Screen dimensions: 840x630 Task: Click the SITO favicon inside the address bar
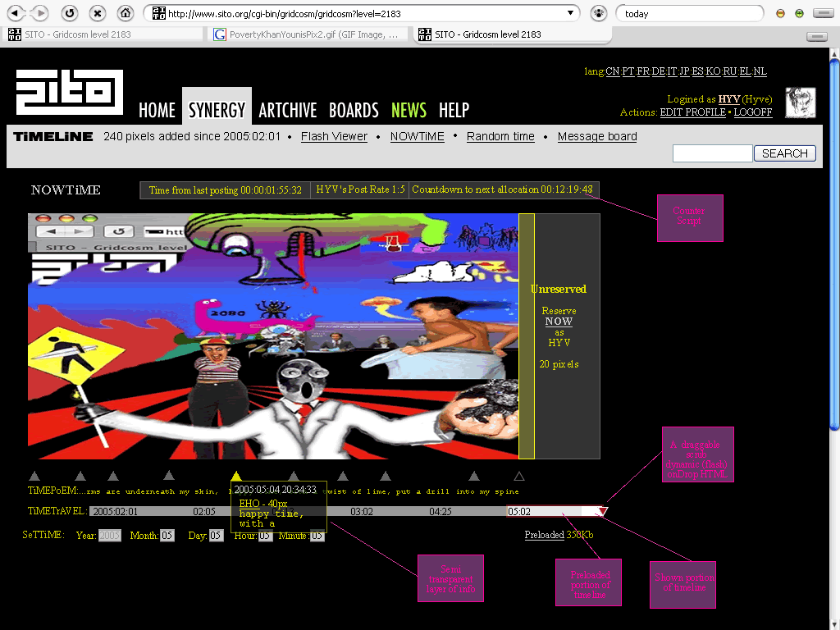(158, 13)
